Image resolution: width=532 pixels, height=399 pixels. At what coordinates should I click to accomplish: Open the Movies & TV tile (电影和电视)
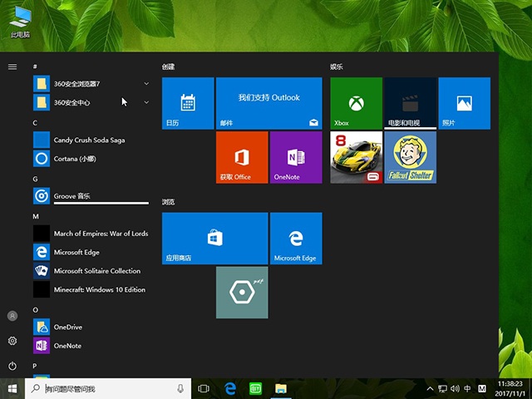pyautogui.click(x=410, y=103)
